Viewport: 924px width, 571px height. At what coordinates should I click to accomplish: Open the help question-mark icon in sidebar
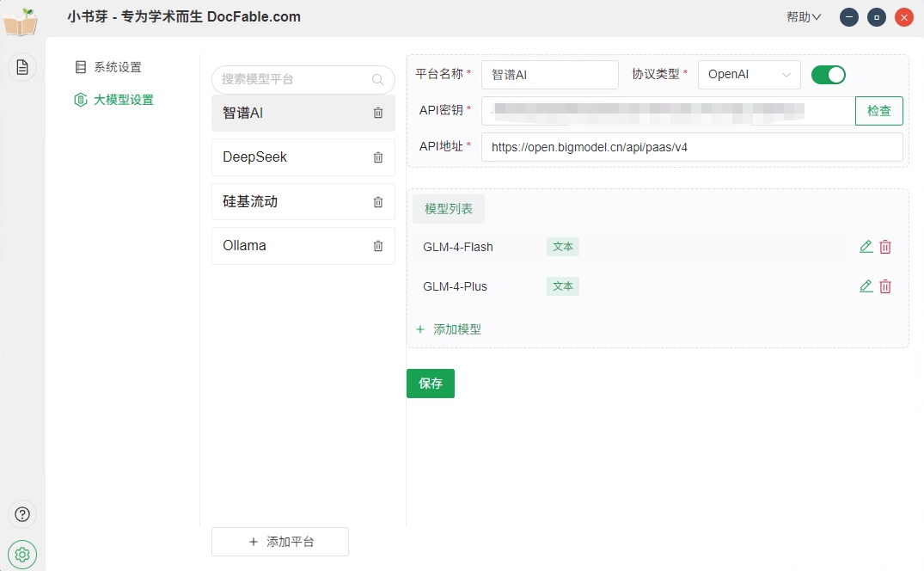pyautogui.click(x=22, y=514)
